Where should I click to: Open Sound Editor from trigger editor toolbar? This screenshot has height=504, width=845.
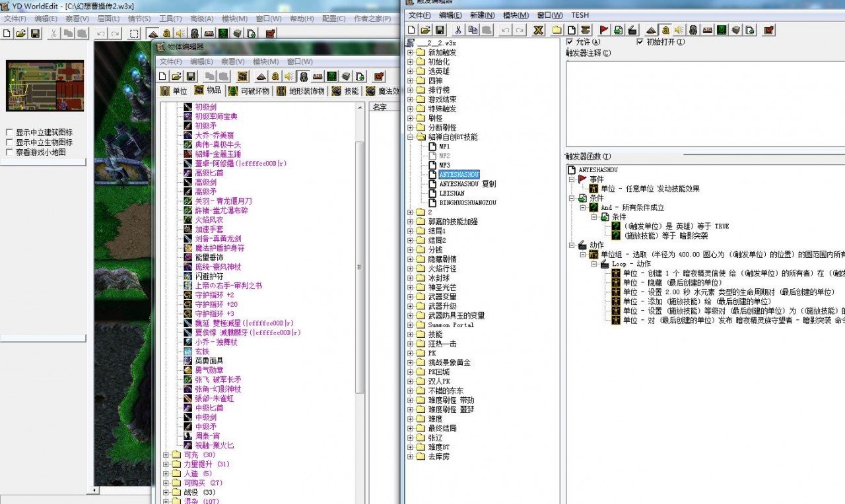pyautogui.click(x=679, y=30)
